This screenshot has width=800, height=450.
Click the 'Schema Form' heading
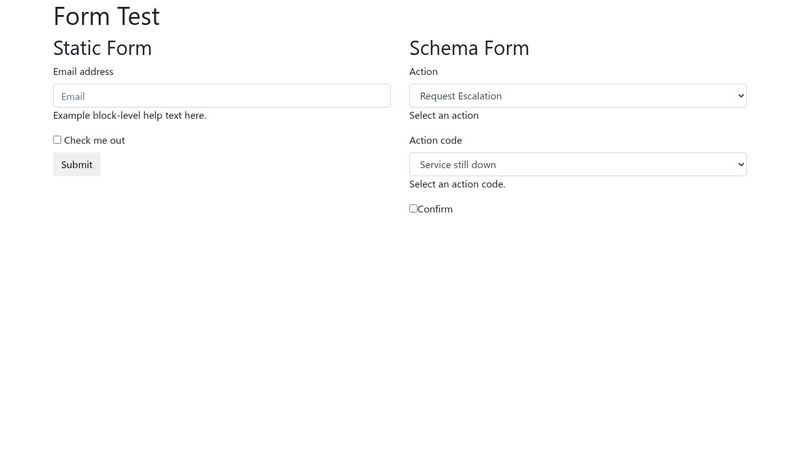pos(469,48)
